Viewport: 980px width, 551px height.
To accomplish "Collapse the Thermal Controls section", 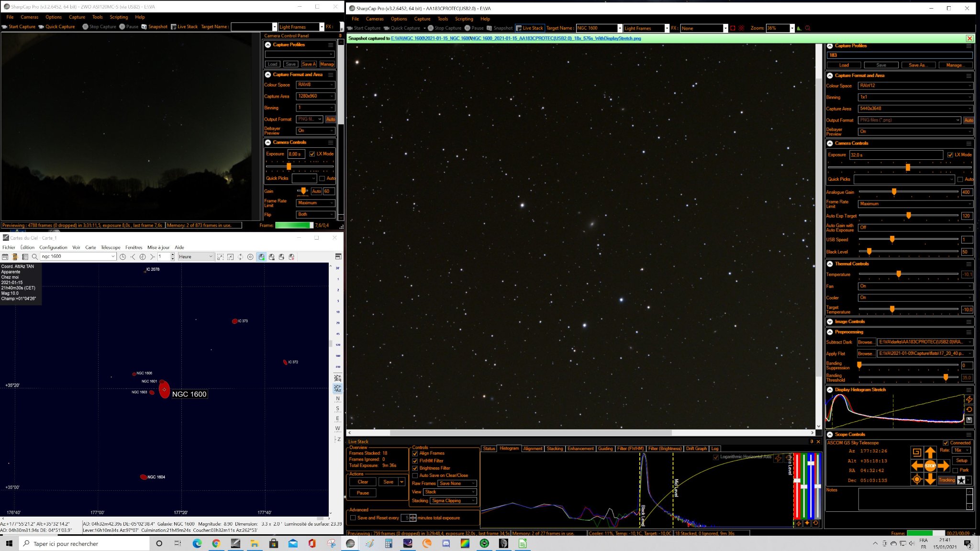I will (x=830, y=264).
